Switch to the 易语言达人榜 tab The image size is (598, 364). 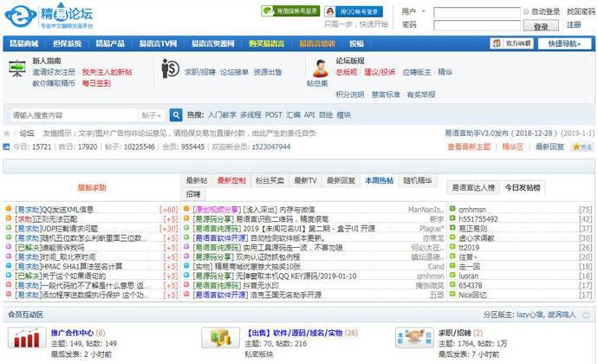pos(472,187)
